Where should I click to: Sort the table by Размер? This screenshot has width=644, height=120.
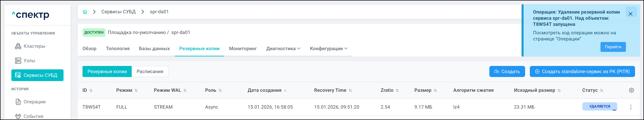coord(435,90)
